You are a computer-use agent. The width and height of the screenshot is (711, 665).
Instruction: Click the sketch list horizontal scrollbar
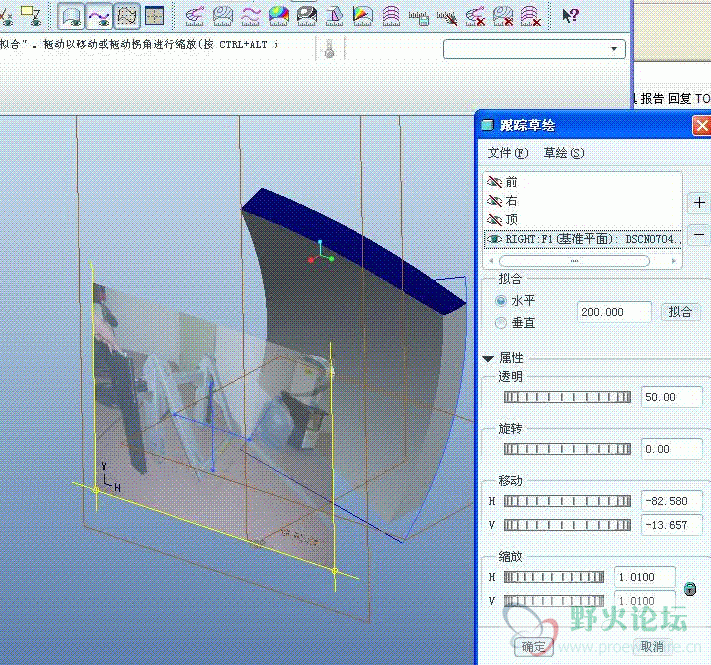point(575,261)
